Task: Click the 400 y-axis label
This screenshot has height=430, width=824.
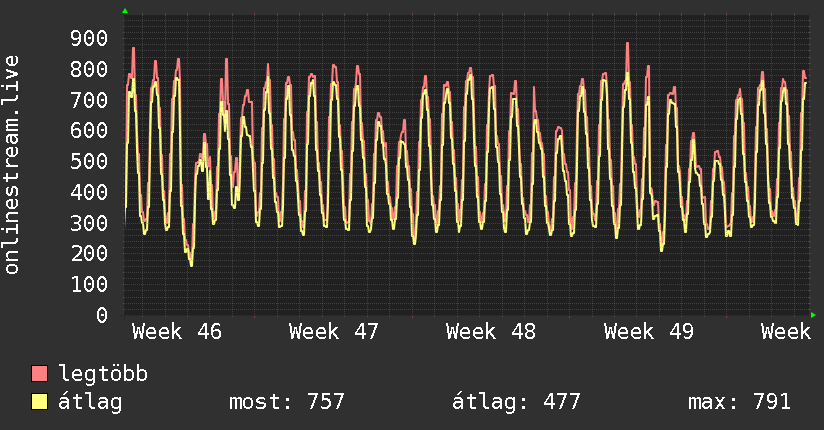Action: [89, 192]
